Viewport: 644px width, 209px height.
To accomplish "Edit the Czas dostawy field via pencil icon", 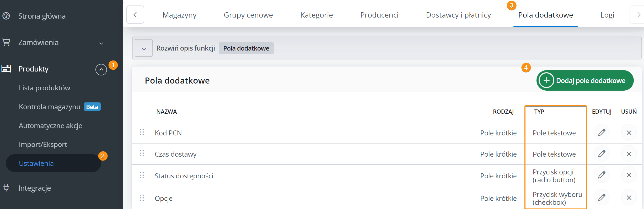I will pos(602,154).
